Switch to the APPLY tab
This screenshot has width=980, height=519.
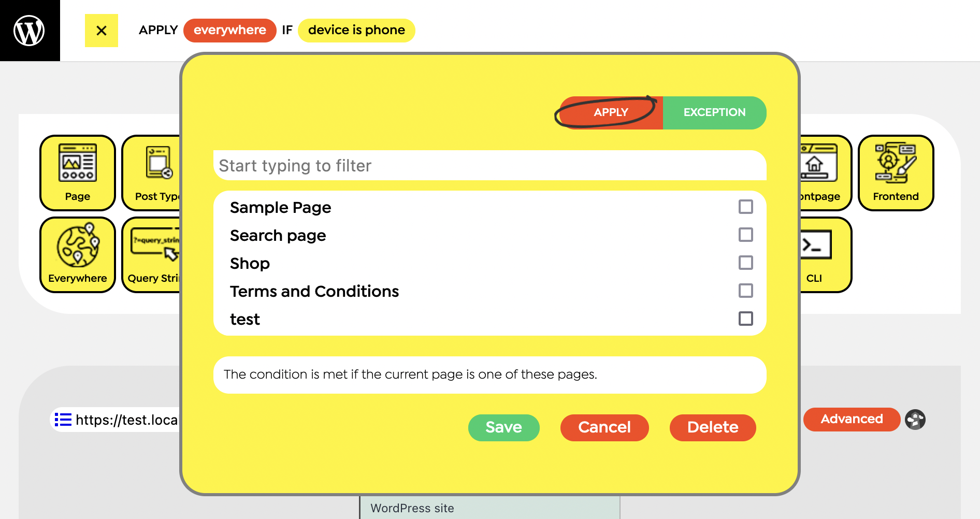click(x=611, y=112)
